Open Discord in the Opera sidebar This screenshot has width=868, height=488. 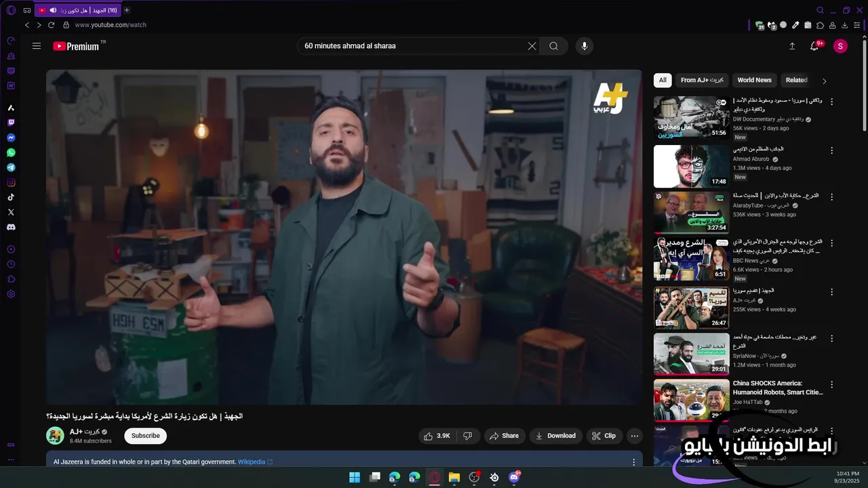coord(11,227)
